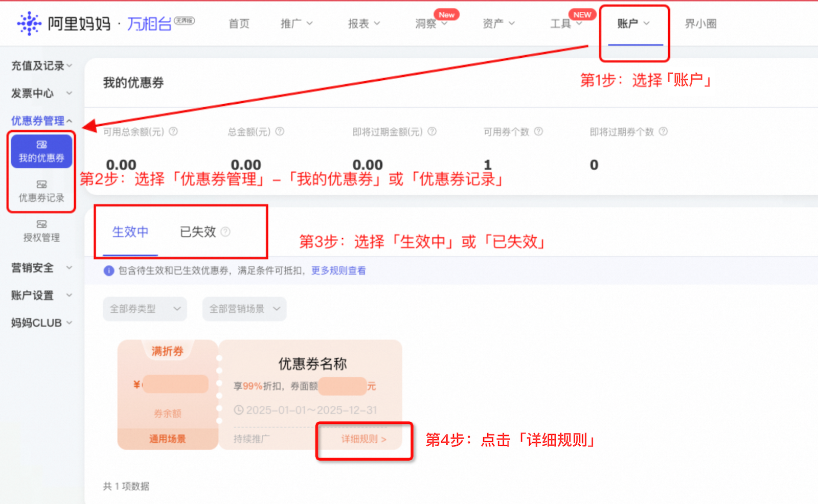Open the 更多规则查看 link
Screen dimensions: 818x504
point(338,270)
